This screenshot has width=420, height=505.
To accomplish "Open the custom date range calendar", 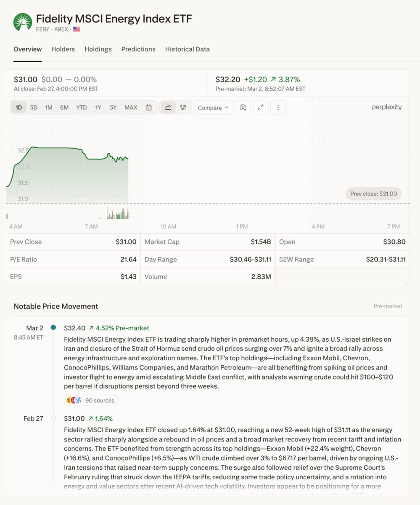I will (148, 107).
